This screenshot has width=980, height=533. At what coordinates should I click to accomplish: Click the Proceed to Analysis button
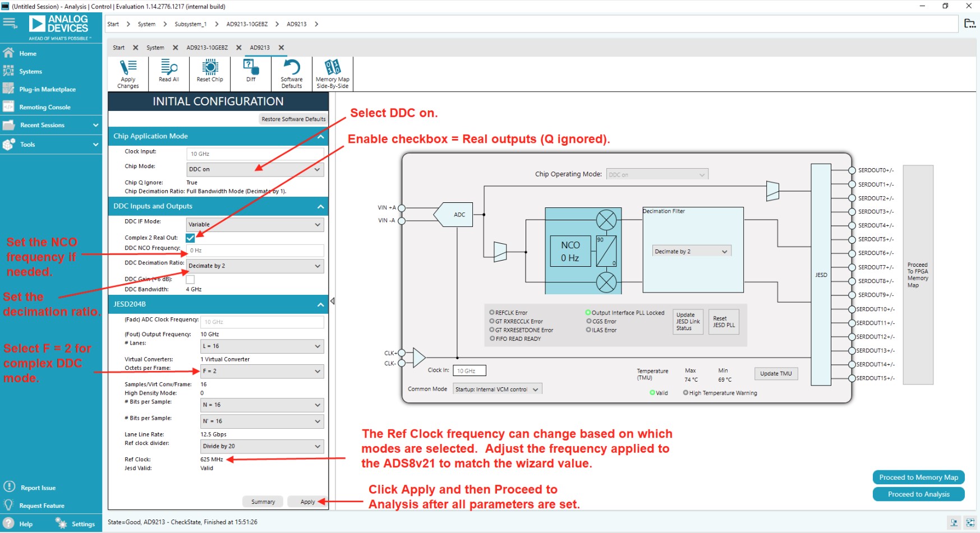click(x=918, y=494)
